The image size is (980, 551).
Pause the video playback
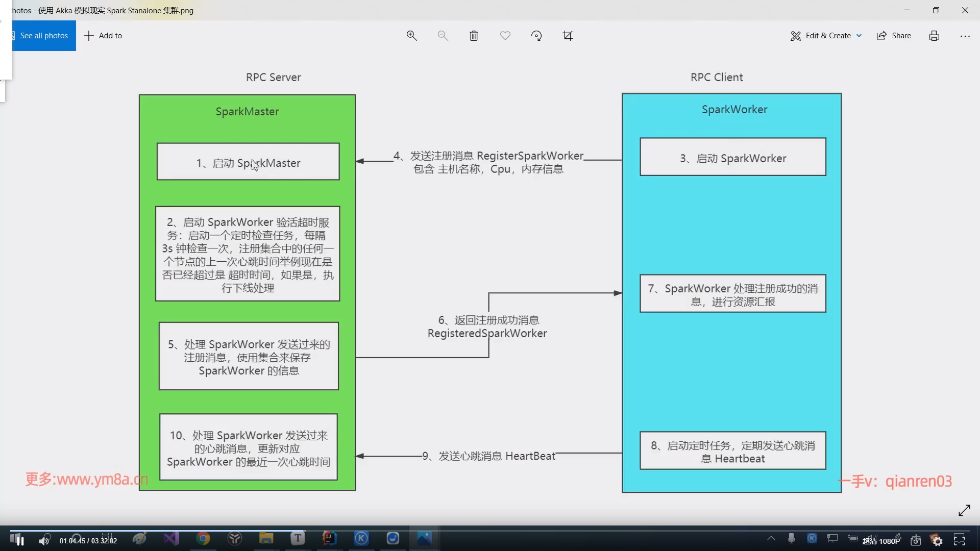[20, 541]
